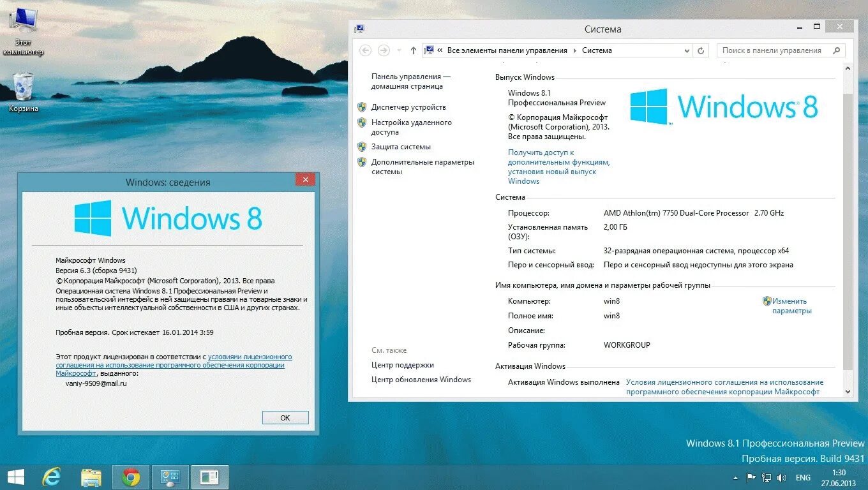Viewport: 868px width, 490px height.
Task: Open the Action Center flag icon
Action: (750, 477)
